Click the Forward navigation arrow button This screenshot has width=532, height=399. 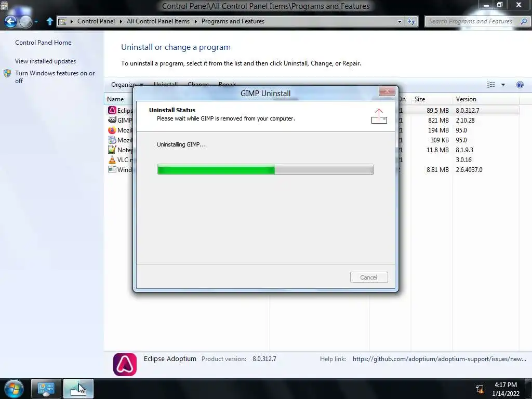[26, 22]
